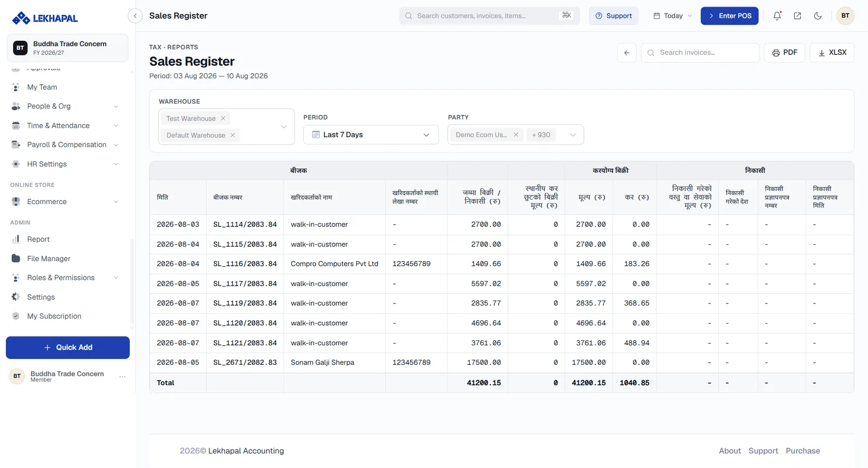Click invoice number SL_1121/2083.84
The image size is (868, 468).
click(x=245, y=343)
